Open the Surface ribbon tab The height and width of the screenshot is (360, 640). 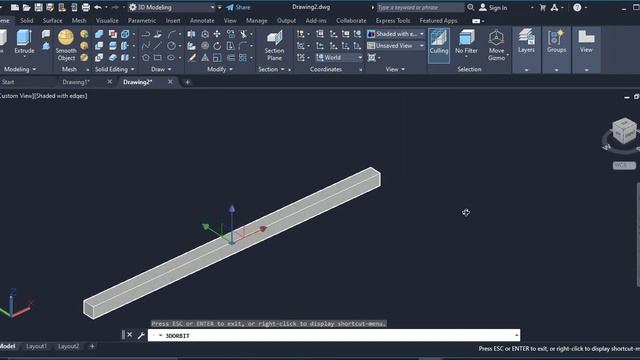point(53,20)
